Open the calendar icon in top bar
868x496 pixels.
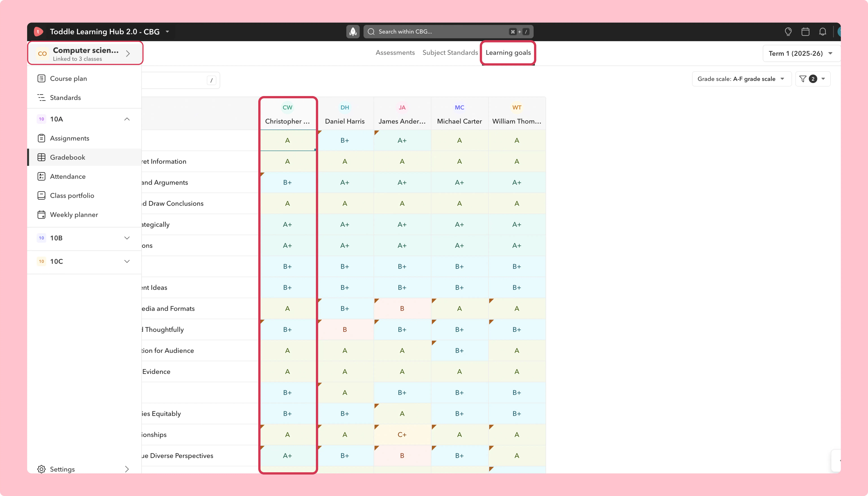click(x=805, y=32)
